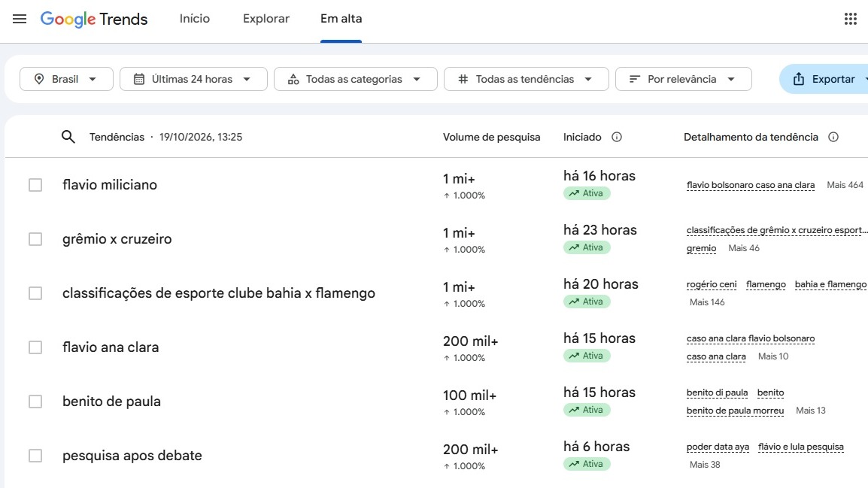The image size is (868, 488).
Task: Open the Últimas 24 horas time dropdown
Action: [194, 79]
